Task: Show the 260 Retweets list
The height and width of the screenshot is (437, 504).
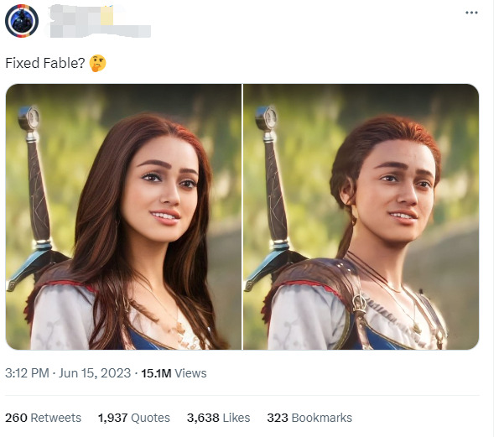Action: click(43, 418)
